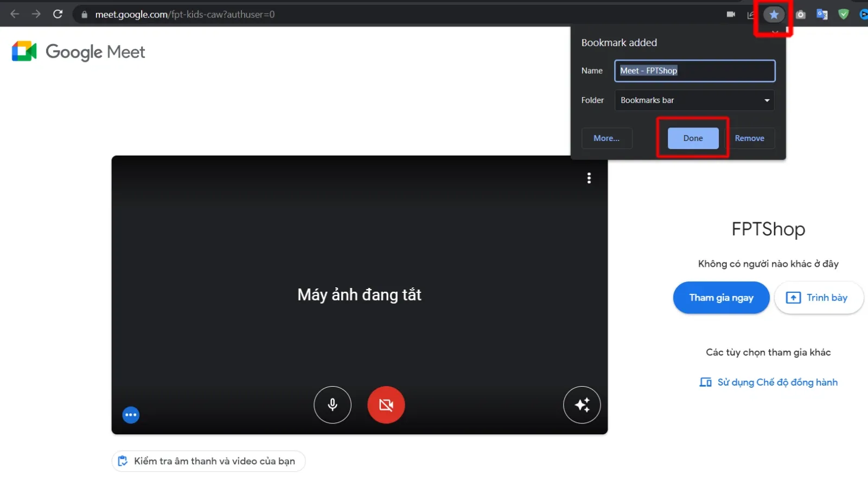The width and height of the screenshot is (868, 481).
Task: Reload the Google Meet page
Action: point(58,14)
